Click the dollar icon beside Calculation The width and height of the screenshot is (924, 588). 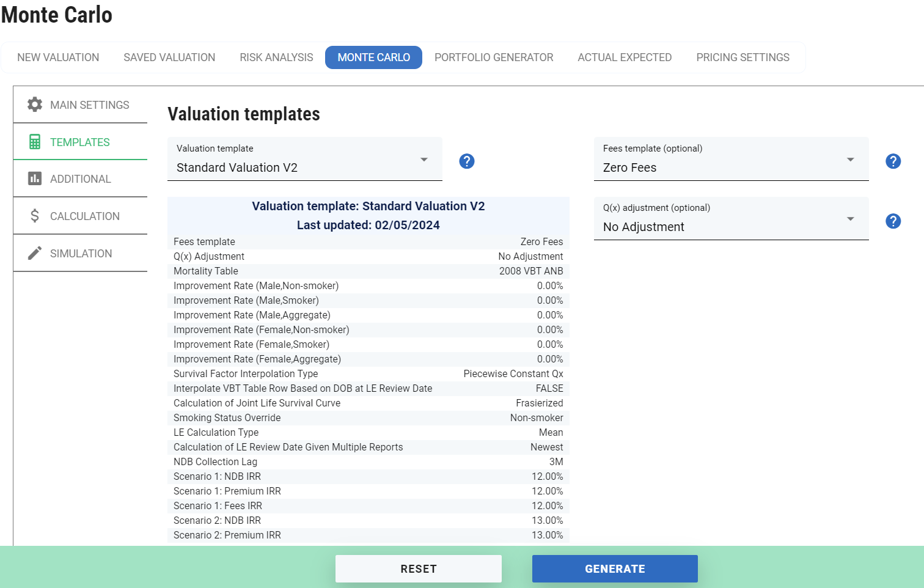(35, 216)
